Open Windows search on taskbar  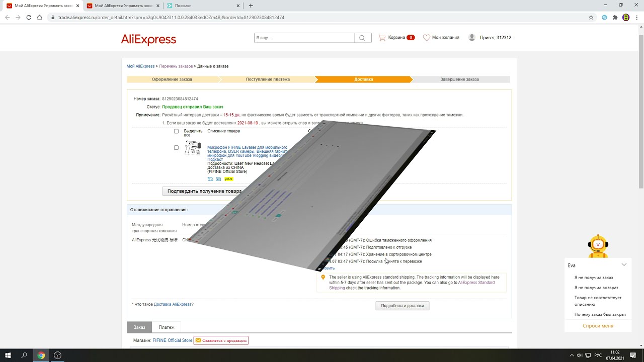(24, 355)
